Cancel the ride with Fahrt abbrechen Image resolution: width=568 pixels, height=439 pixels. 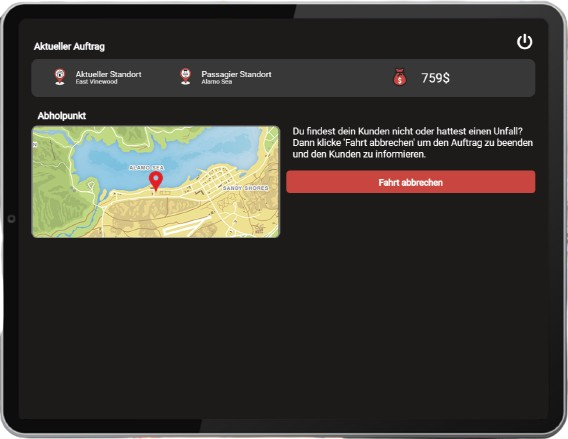pyautogui.click(x=410, y=182)
